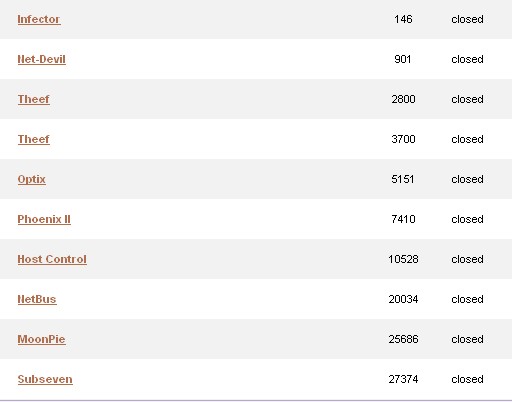Open the Net-Devil link
512x402 pixels.
42,59
